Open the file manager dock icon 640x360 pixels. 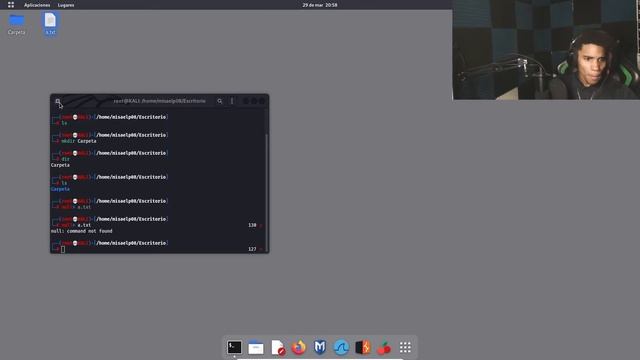tap(256, 347)
